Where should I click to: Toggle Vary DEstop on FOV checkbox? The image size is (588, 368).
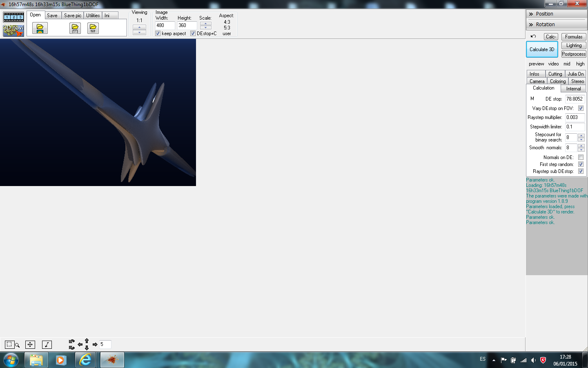tap(581, 108)
